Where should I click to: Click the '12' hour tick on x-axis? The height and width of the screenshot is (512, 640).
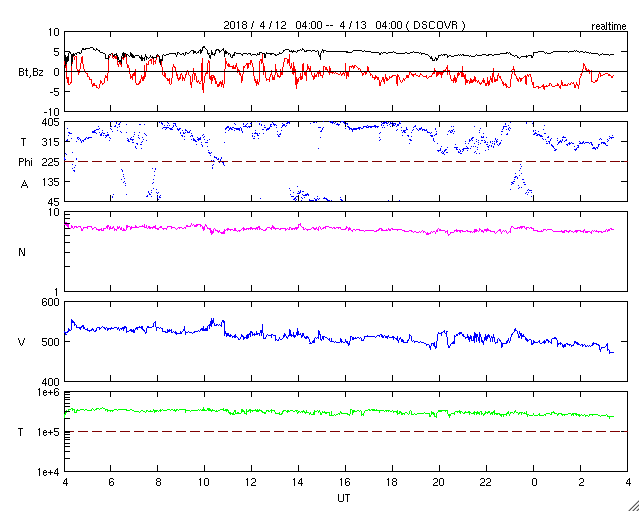[251, 483]
